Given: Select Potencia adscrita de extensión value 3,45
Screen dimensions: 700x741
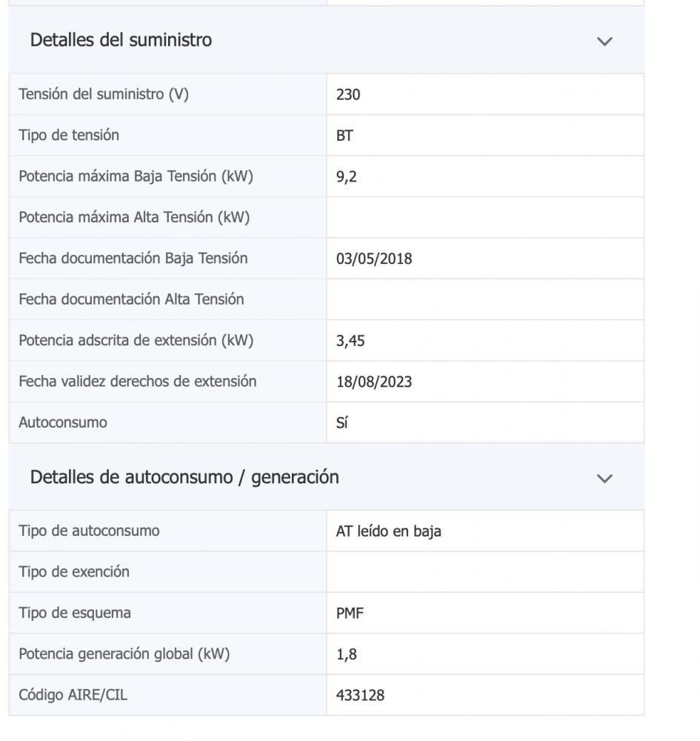Looking at the screenshot, I should pos(350,341).
